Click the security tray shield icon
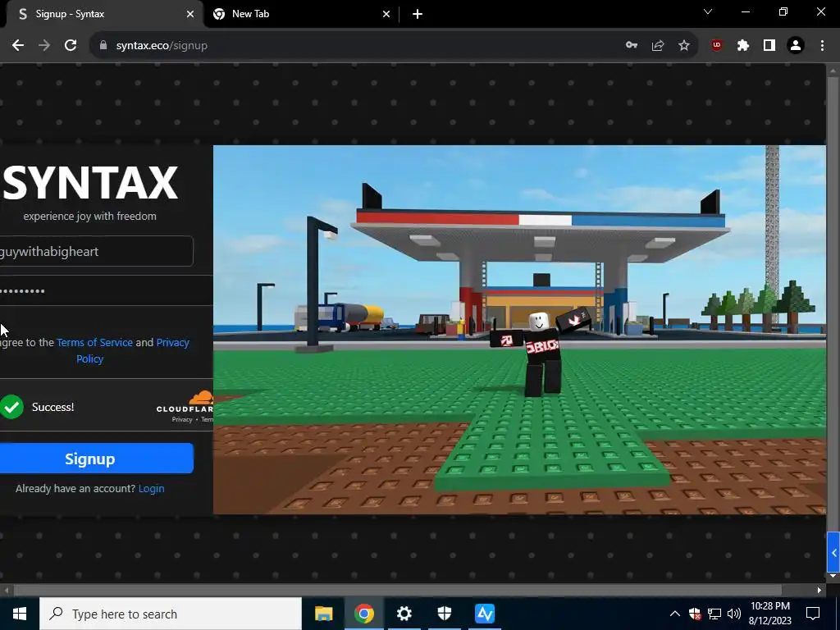The width and height of the screenshot is (840, 630). tap(695, 614)
